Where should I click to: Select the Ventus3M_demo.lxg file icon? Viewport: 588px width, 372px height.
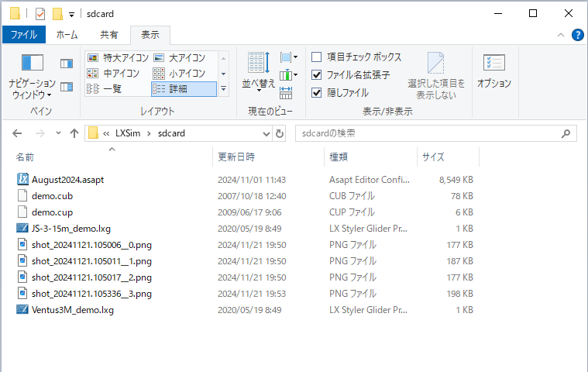[x=22, y=310]
